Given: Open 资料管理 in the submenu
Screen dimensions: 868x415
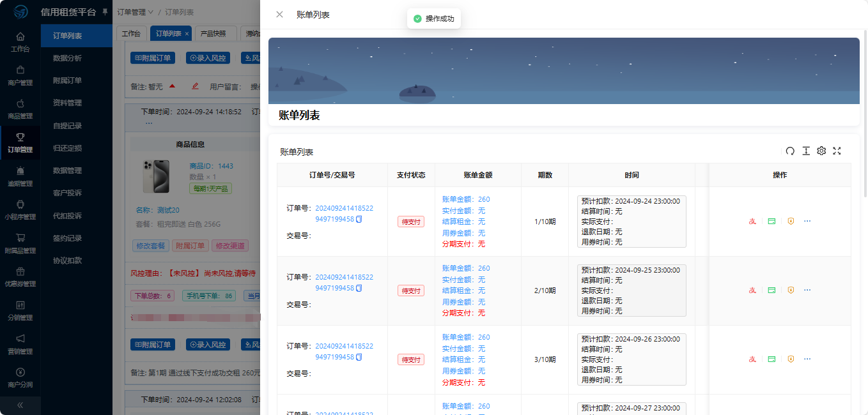Looking at the screenshot, I should [x=77, y=103].
